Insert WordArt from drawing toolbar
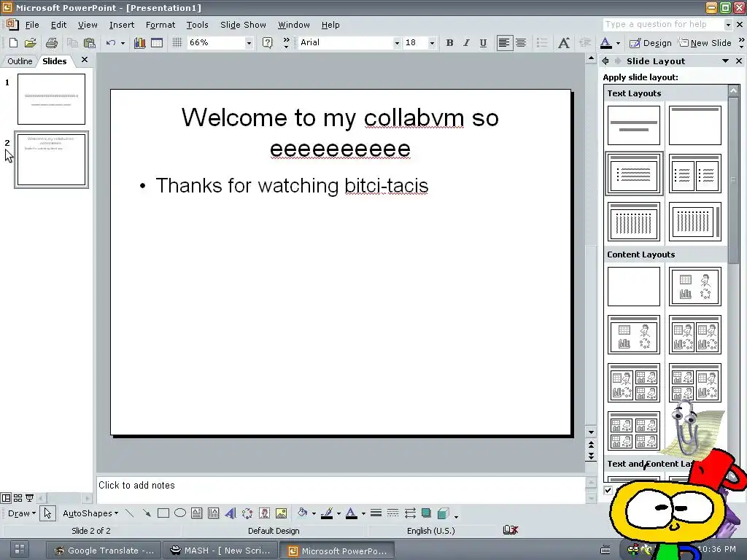The image size is (747, 560). (x=231, y=513)
